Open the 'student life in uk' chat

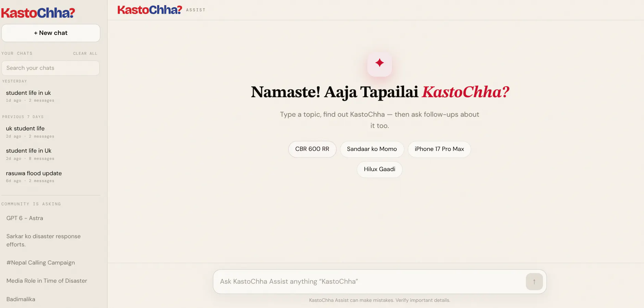point(51,96)
